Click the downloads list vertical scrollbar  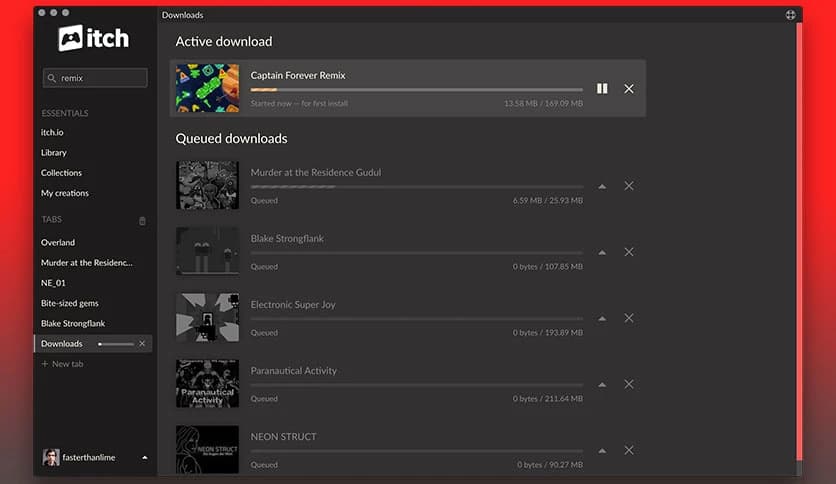(x=799, y=241)
